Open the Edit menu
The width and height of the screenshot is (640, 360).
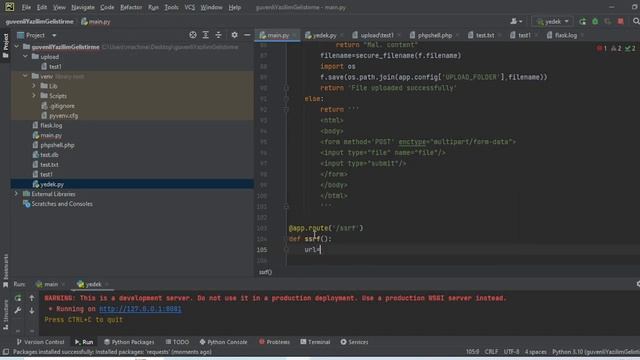(x=42, y=7)
